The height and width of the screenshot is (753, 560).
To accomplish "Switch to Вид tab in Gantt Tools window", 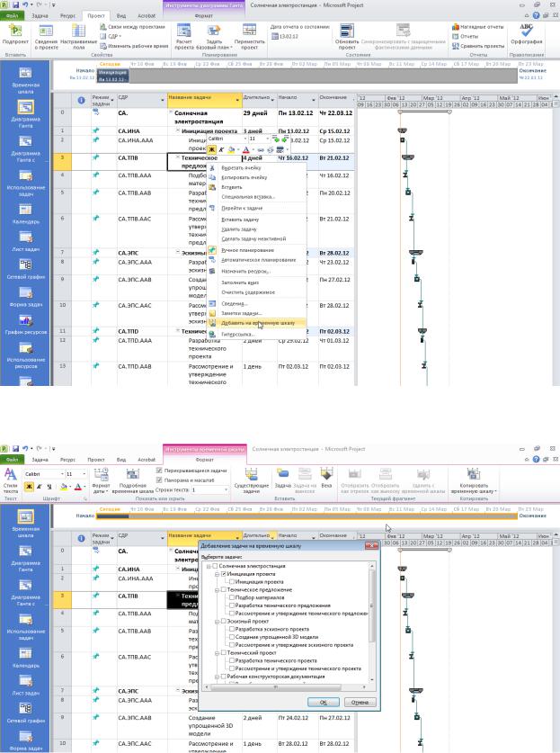I will pos(121,16).
